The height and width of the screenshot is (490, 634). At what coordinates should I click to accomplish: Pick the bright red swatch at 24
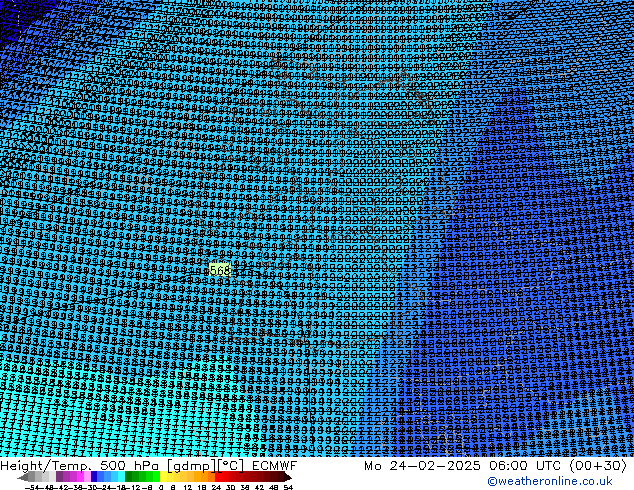point(218,477)
